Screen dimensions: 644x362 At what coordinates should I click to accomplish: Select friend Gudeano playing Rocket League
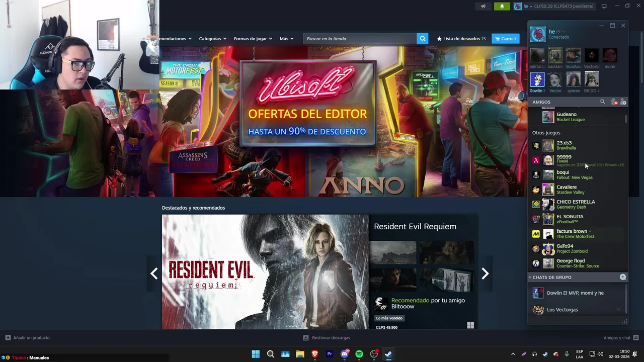(x=579, y=117)
